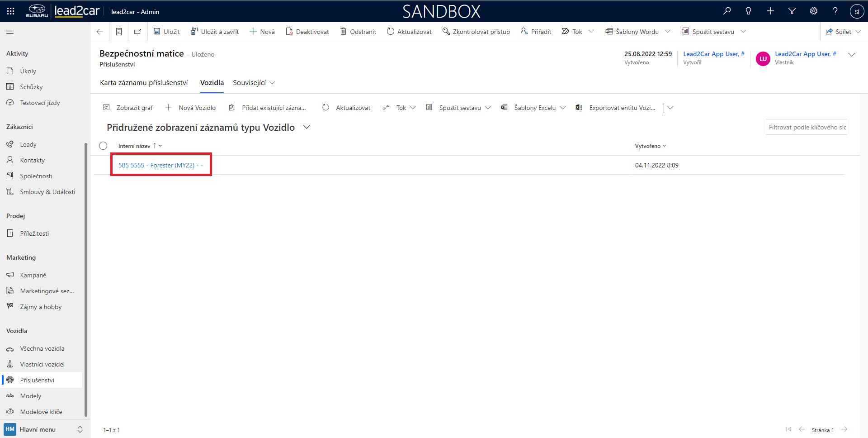Expand the Šablony Excelu dropdown
The height and width of the screenshot is (438, 868).
point(563,108)
